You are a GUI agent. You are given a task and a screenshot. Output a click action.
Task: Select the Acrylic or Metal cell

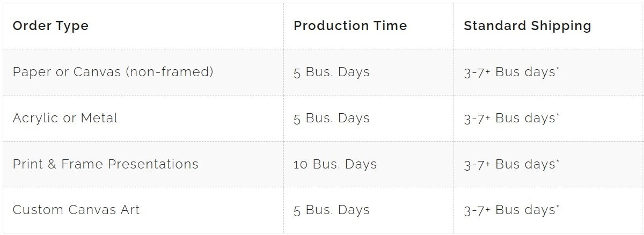pyautogui.click(x=65, y=118)
